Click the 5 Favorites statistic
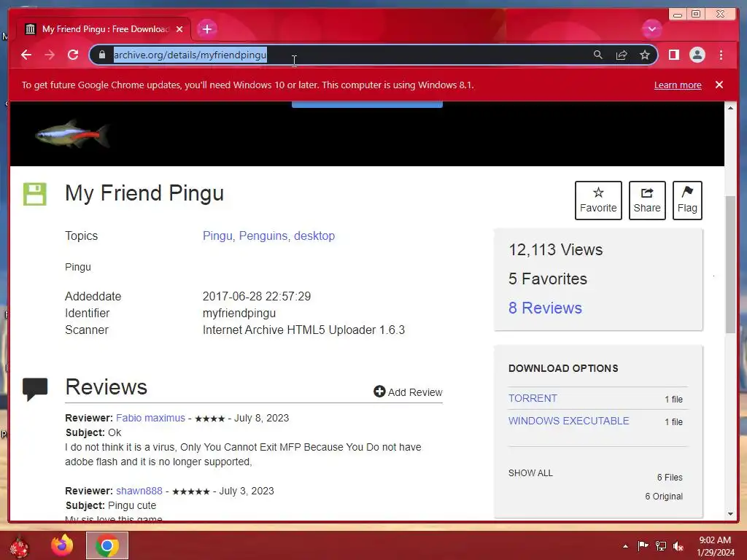Viewport: 747px width, 560px height. tap(547, 279)
